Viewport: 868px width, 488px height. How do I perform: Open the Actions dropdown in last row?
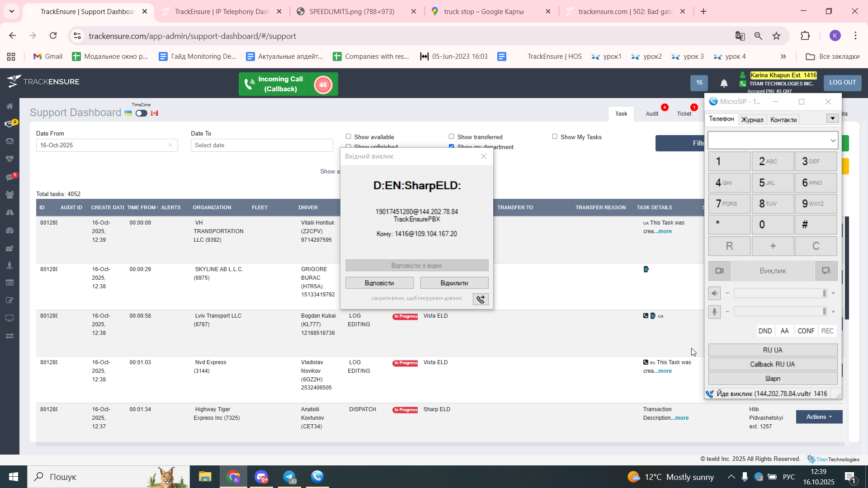pos(819,417)
